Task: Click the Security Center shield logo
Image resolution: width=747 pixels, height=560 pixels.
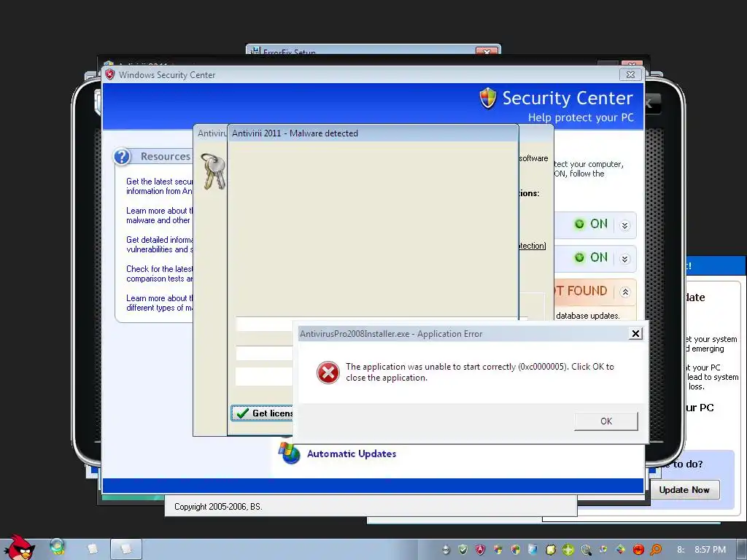Action: point(488,98)
